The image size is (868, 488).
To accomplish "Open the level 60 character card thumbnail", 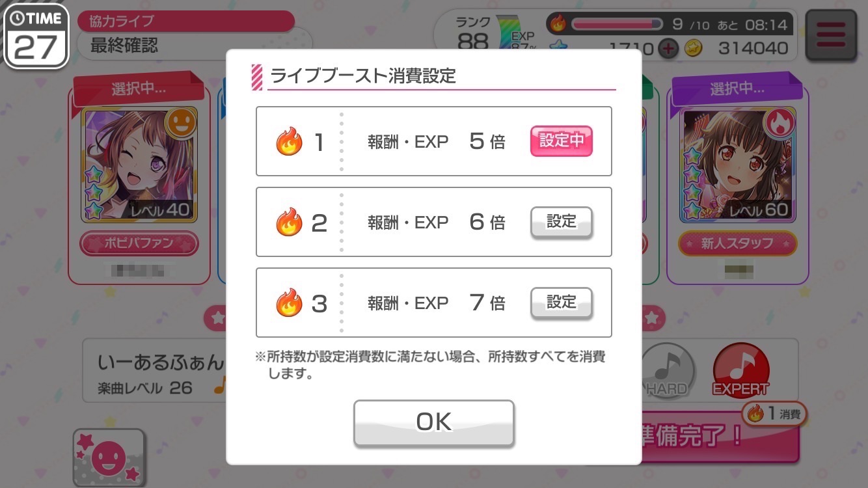I will tap(738, 165).
